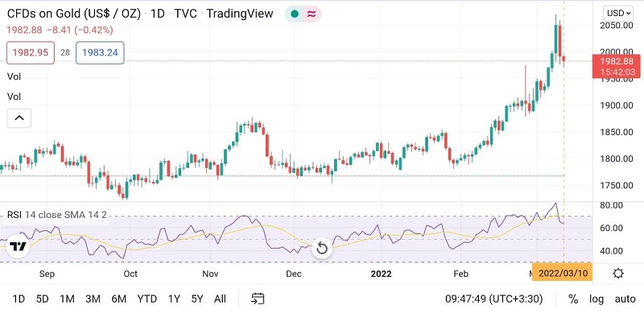Toggle percent scale mode
644x313 pixels.
(x=573, y=299)
